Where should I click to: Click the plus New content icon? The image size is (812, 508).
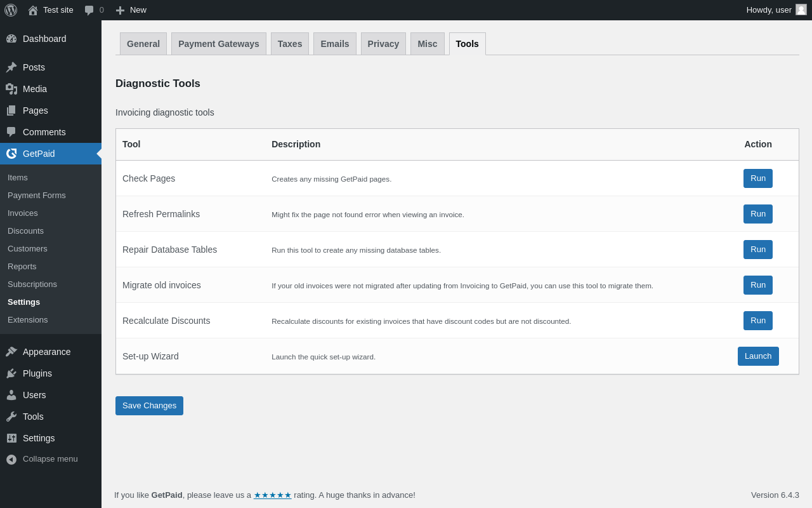click(120, 10)
